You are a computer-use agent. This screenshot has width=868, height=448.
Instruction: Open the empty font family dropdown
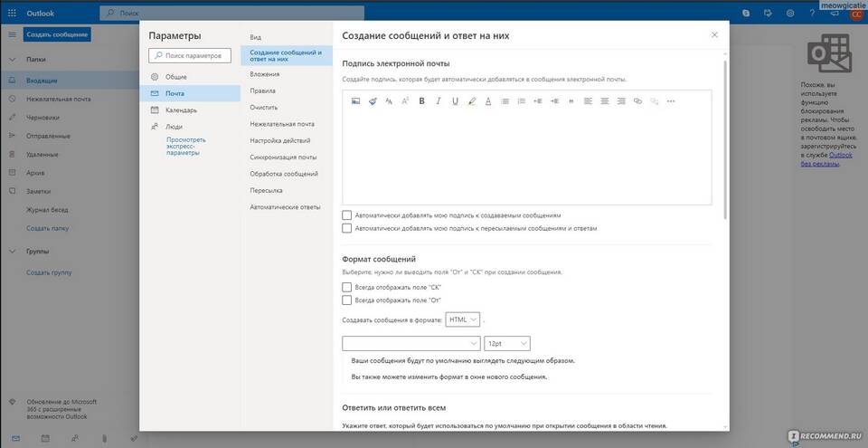[x=411, y=344]
